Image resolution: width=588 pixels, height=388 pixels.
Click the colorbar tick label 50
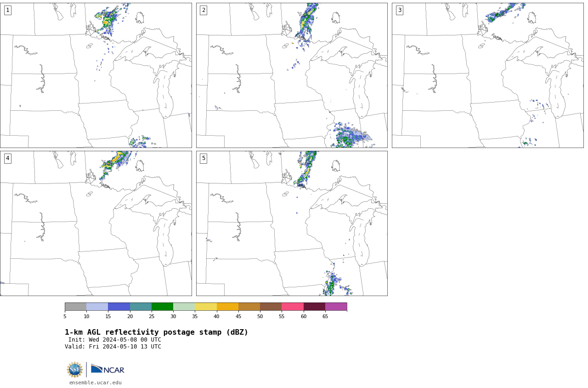(x=260, y=316)
